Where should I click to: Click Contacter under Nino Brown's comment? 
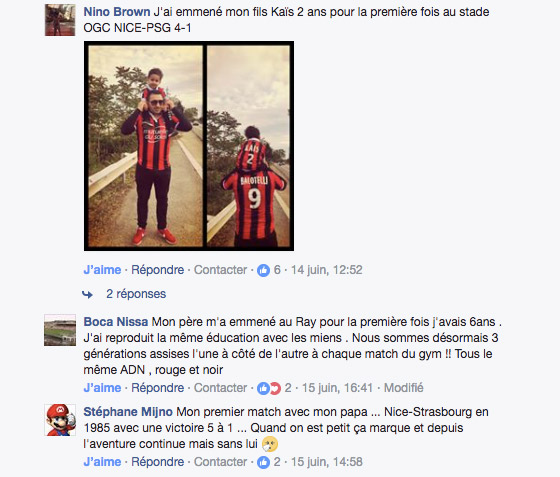pyautogui.click(x=220, y=270)
